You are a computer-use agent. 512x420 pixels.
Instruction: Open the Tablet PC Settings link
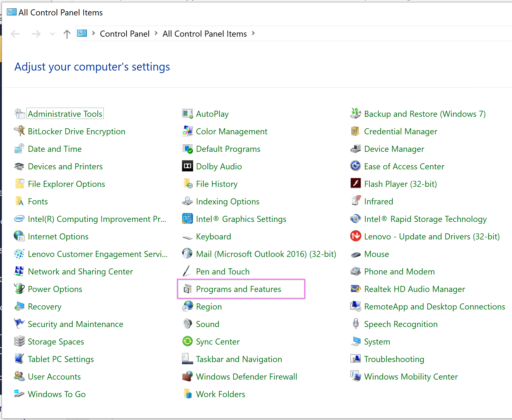[x=61, y=359]
